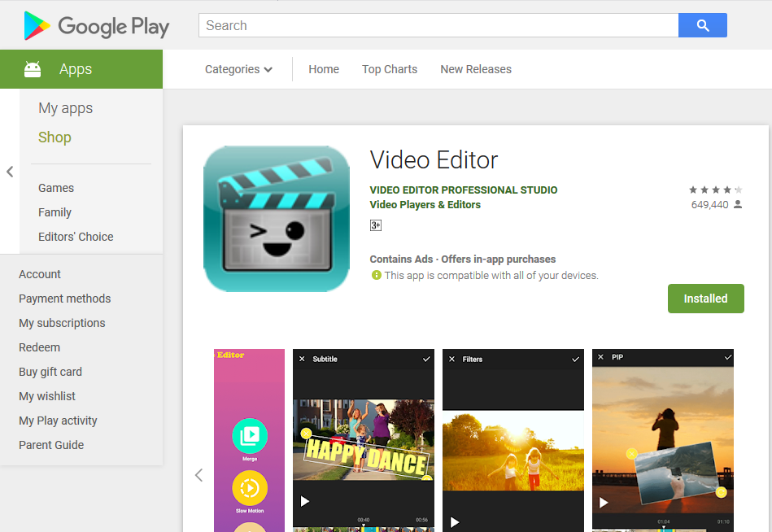Click the X icon in Filters screenshot
The width and height of the screenshot is (772, 532).
(x=452, y=360)
